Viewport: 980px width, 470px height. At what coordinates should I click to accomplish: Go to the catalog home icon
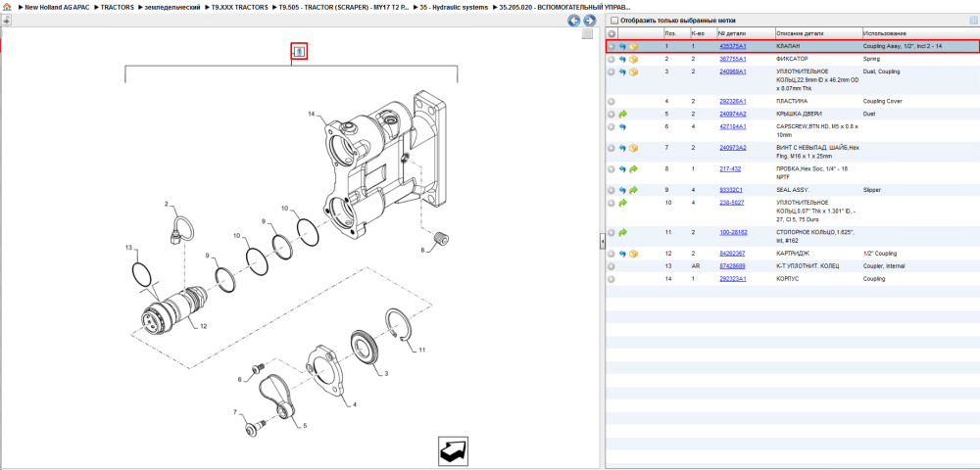(x=8, y=7)
